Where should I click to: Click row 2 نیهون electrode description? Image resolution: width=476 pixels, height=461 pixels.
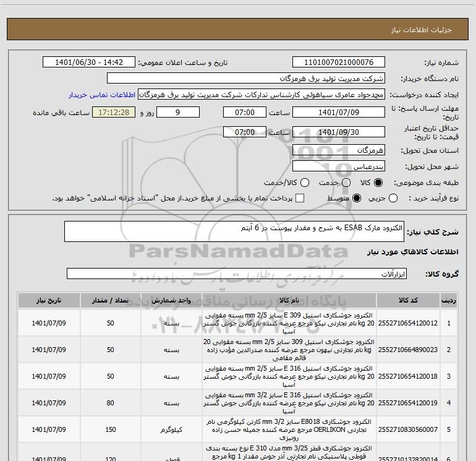[289, 350]
